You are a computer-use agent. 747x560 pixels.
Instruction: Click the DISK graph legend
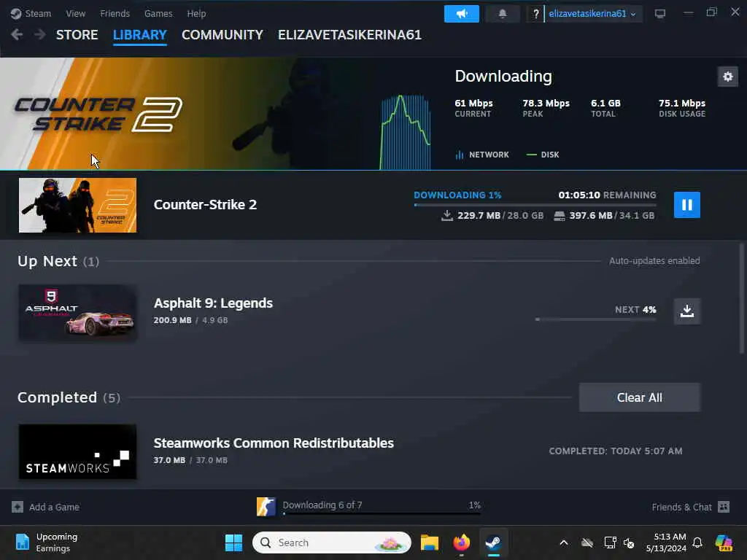click(543, 155)
